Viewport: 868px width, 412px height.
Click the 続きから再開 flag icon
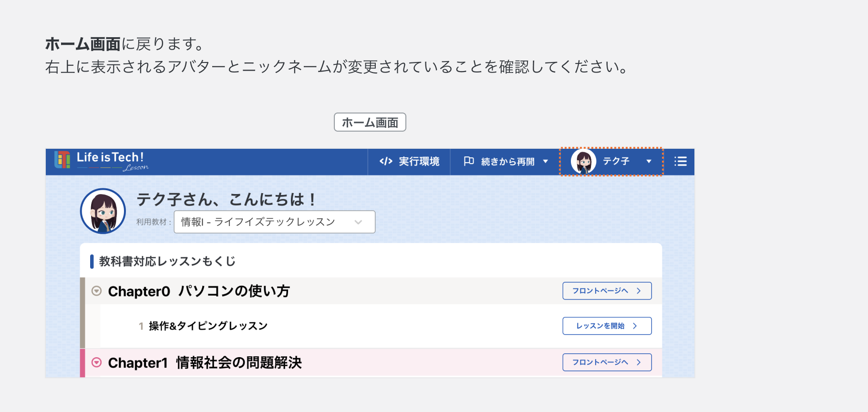point(469,161)
